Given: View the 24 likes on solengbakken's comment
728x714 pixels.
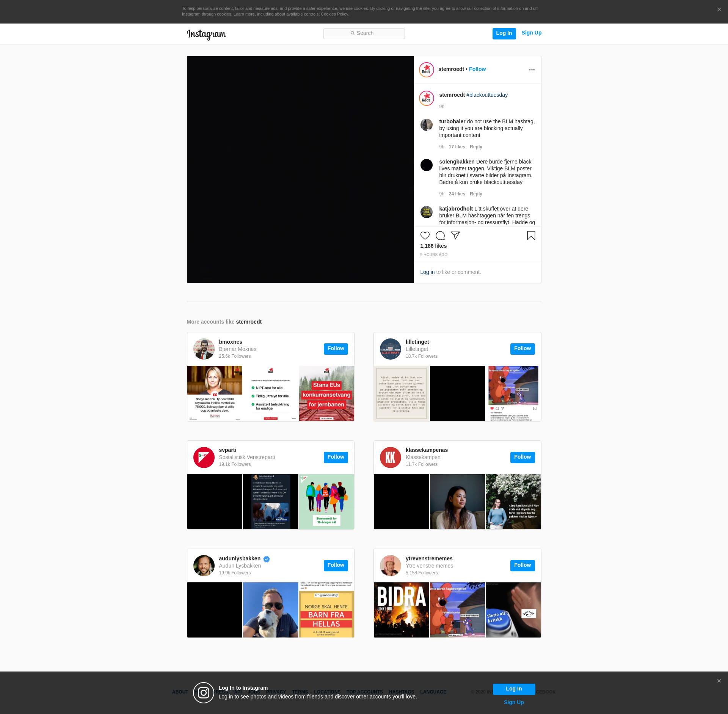Looking at the screenshot, I should click(457, 194).
